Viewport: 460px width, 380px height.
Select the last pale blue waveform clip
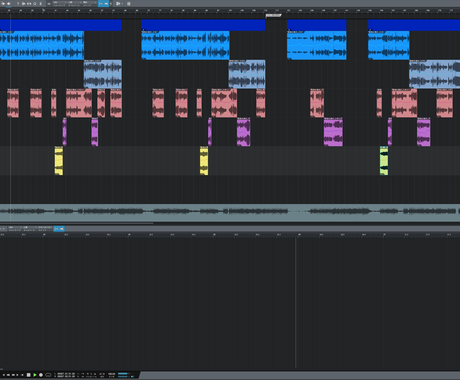click(x=435, y=74)
